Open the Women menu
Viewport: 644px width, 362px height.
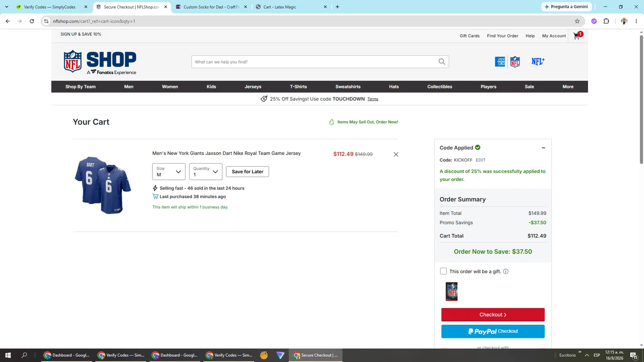point(170,87)
